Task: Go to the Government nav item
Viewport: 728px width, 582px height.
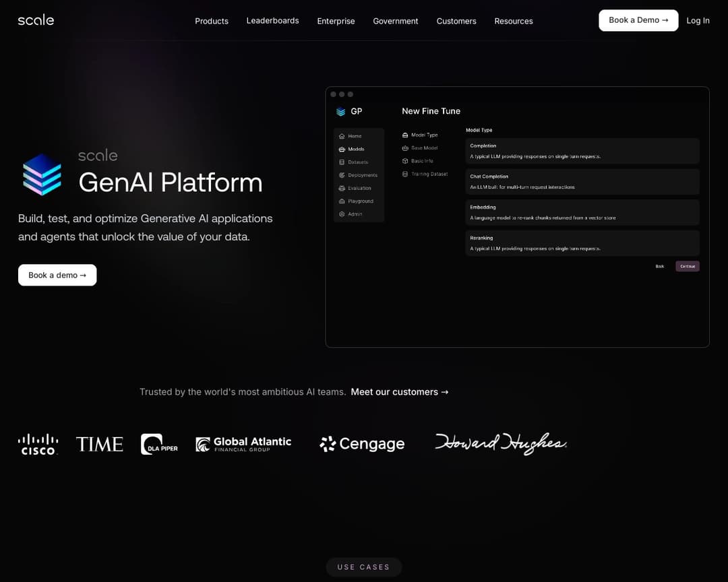Action: [x=396, y=21]
